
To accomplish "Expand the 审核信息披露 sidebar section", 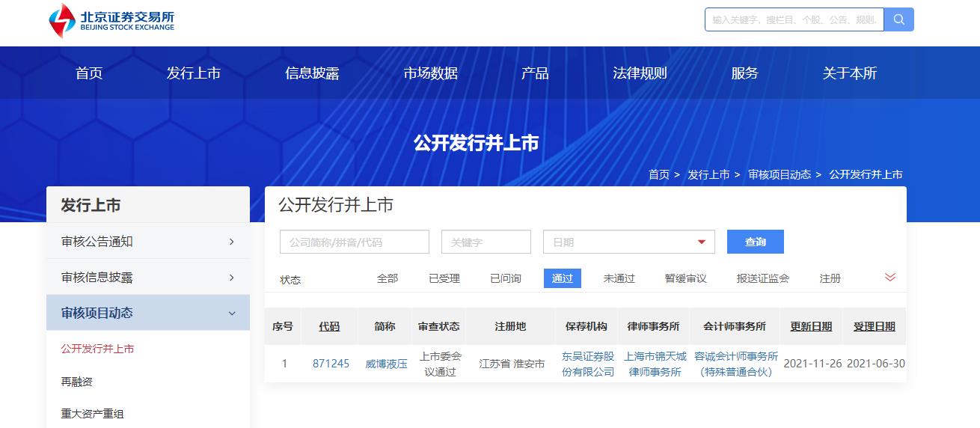I will coord(147,278).
